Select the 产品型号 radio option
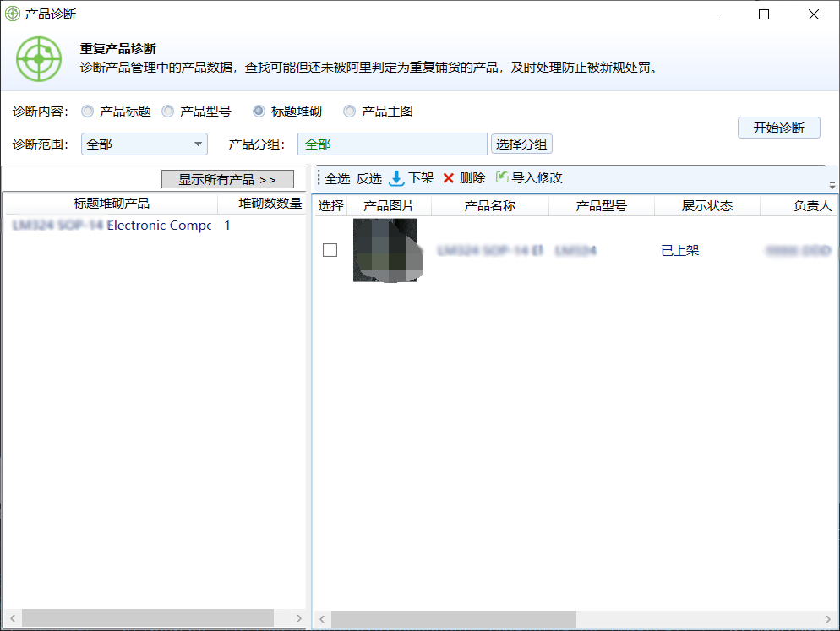 point(168,112)
